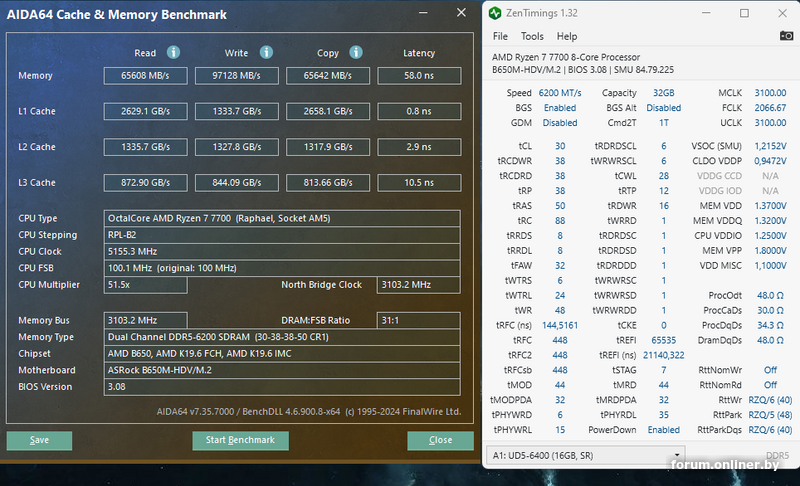Click the Memory Bus 3103.2 MHz field
Screen dimensions: 800x486
[145, 320]
